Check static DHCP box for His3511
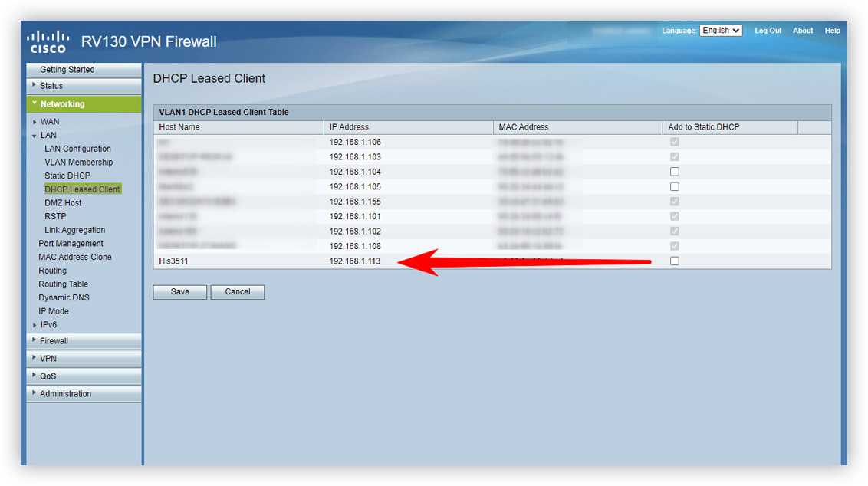868x486 pixels. [x=674, y=261]
